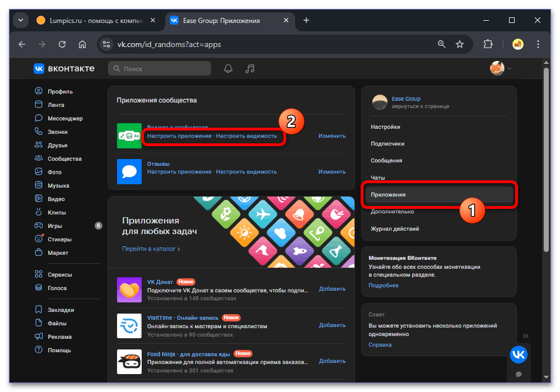Viewport: 560px width, 392px height.
Task: Open the Игры gamepad icon
Action: [39, 226]
